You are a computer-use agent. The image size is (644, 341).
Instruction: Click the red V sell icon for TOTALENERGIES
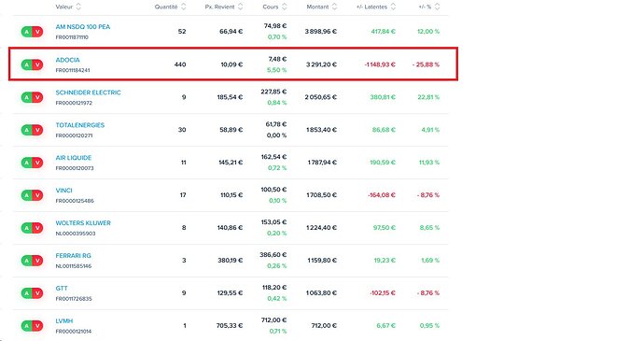(x=37, y=130)
